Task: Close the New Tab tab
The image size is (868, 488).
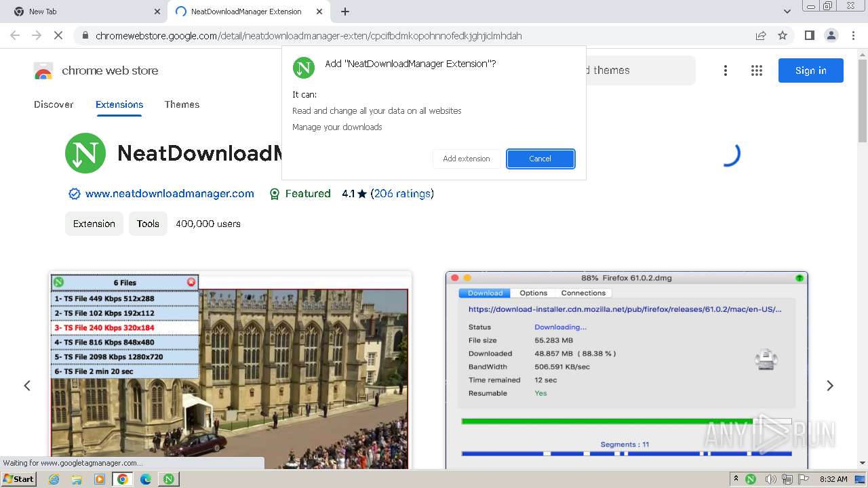Action: coord(157,12)
